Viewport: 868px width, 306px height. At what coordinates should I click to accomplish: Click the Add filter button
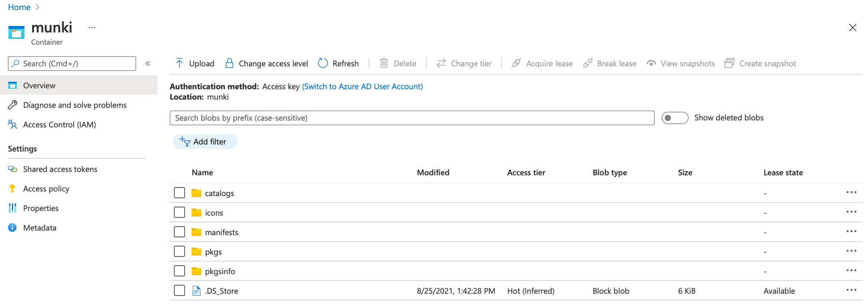click(x=205, y=142)
